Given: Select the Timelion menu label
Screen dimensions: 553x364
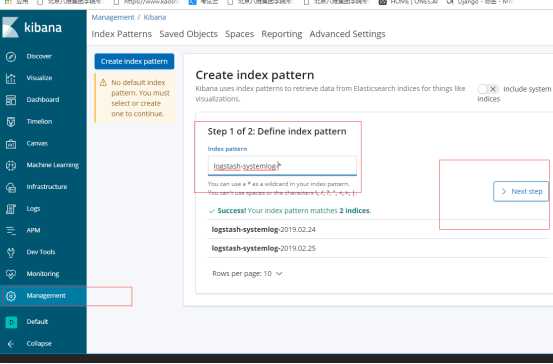Looking at the screenshot, I should pyautogui.click(x=39, y=122).
